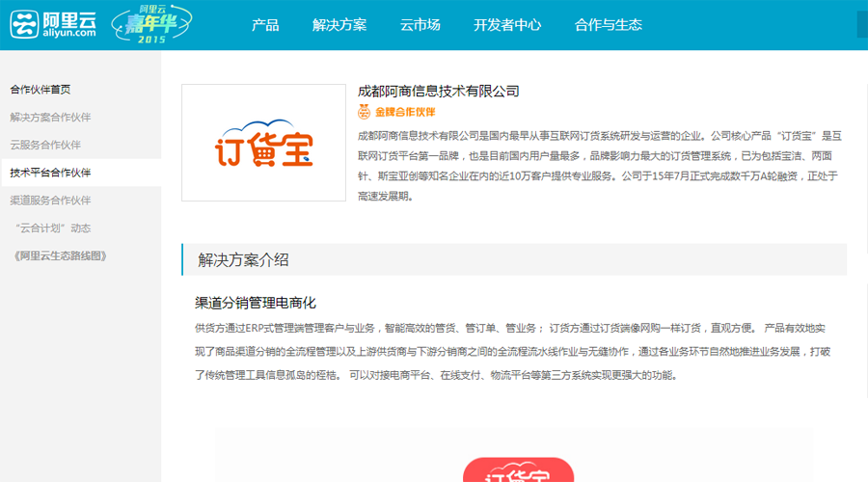868x482 pixels.
Task: Open the 解决方案 navigation item
Action: 339,25
